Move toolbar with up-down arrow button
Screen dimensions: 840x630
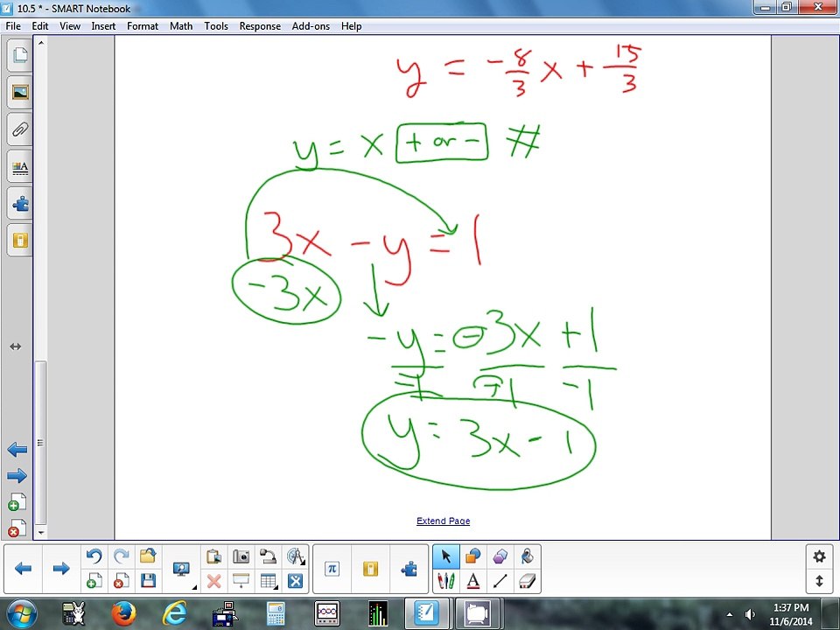pyautogui.click(x=819, y=581)
